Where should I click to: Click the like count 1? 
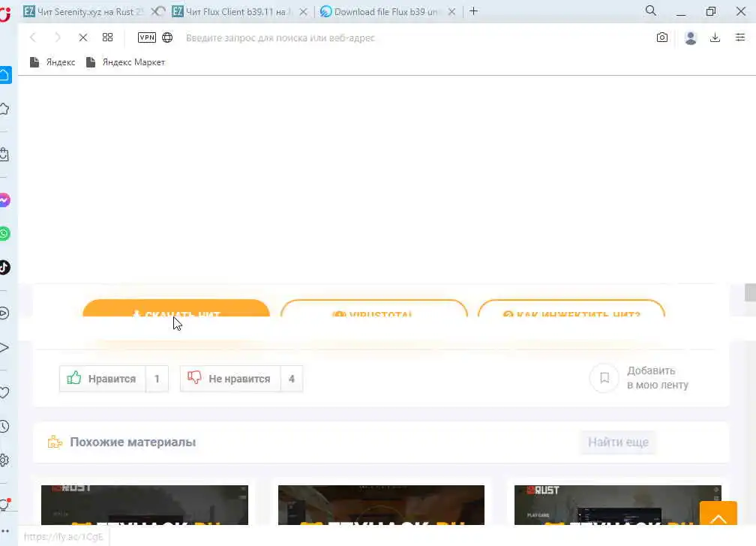pyautogui.click(x=157, y=379)
